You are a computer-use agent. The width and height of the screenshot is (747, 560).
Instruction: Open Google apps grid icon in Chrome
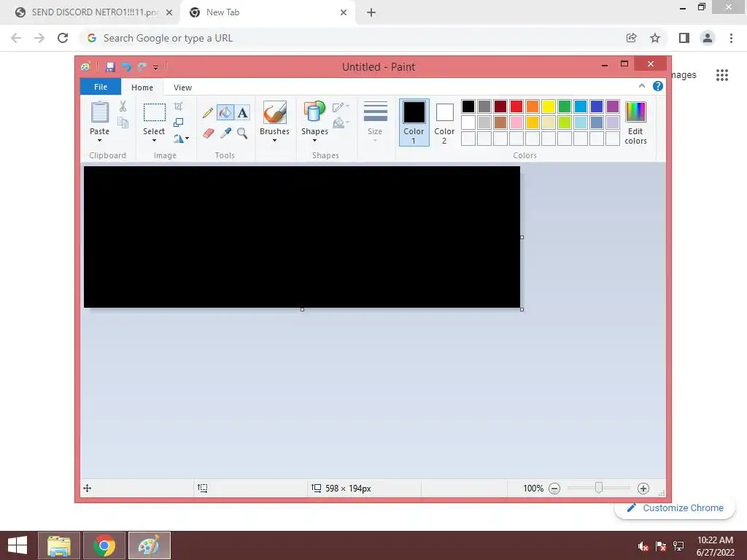[721, 75]
